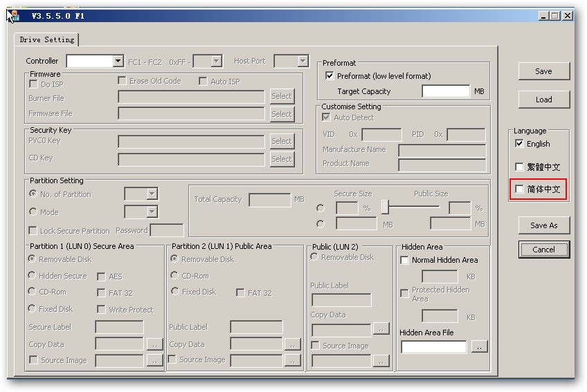Toggle the Write Protect checkbox
587x392 pixels.
click(101, 309)
